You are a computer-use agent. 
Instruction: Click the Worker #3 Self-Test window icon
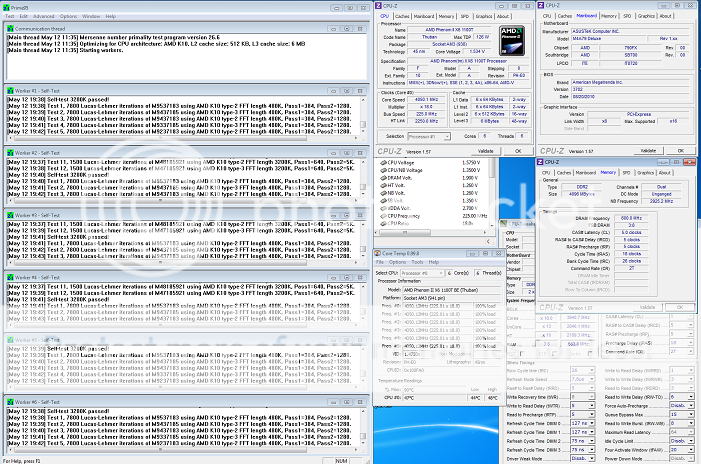(10, 215)
